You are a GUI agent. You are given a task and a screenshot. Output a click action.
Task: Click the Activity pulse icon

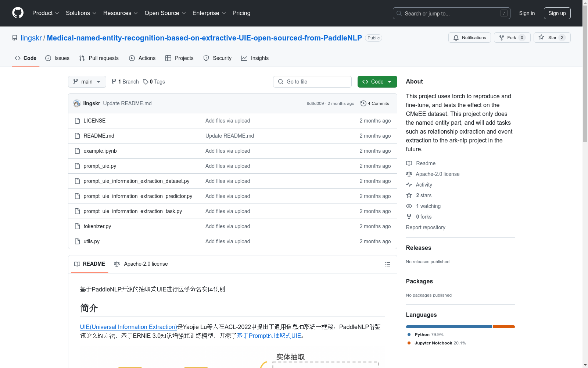click(409, 185)
